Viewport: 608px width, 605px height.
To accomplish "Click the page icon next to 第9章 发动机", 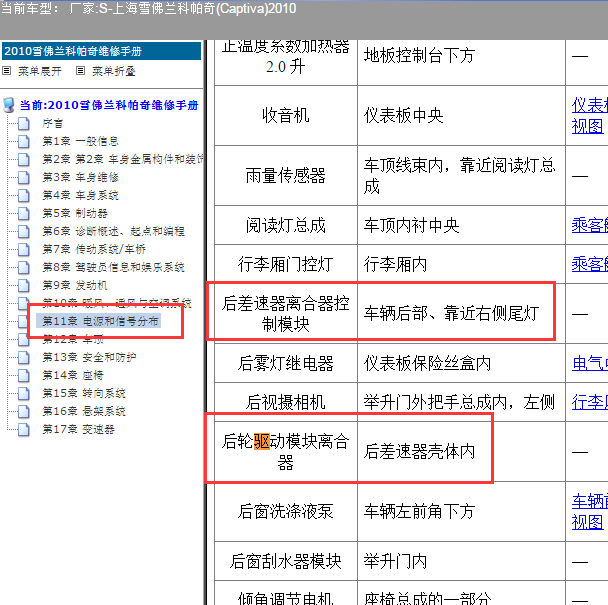I will click(x=24, y=285).
